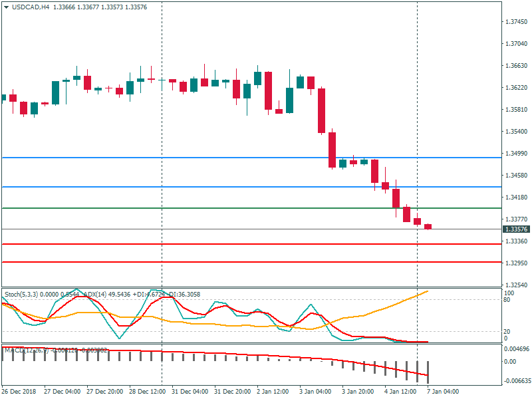
Task: Click the 1.34180 price axis label
Action: coord(517,197)
